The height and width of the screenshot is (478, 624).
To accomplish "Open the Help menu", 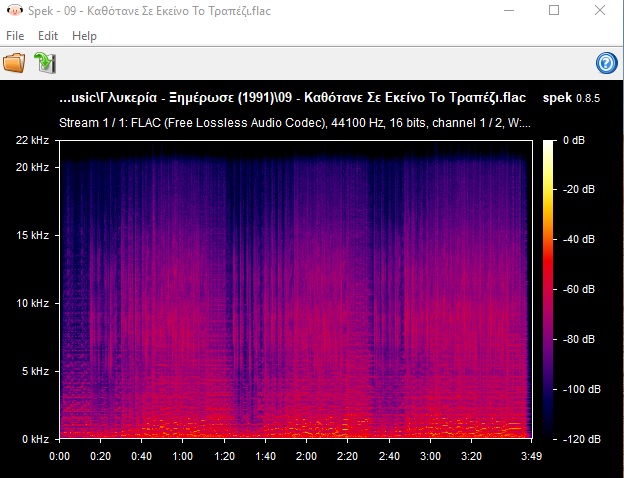I will 84,36.
